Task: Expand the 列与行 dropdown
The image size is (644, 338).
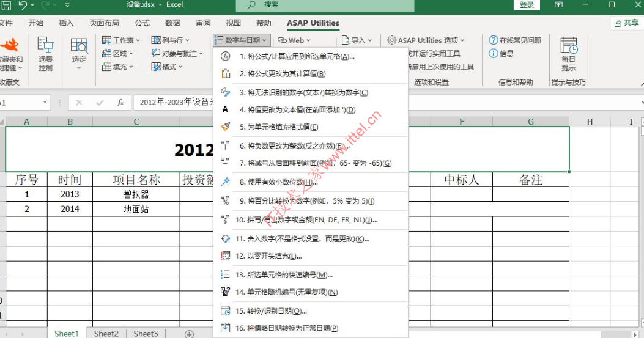Action: (x=170, y=40)
